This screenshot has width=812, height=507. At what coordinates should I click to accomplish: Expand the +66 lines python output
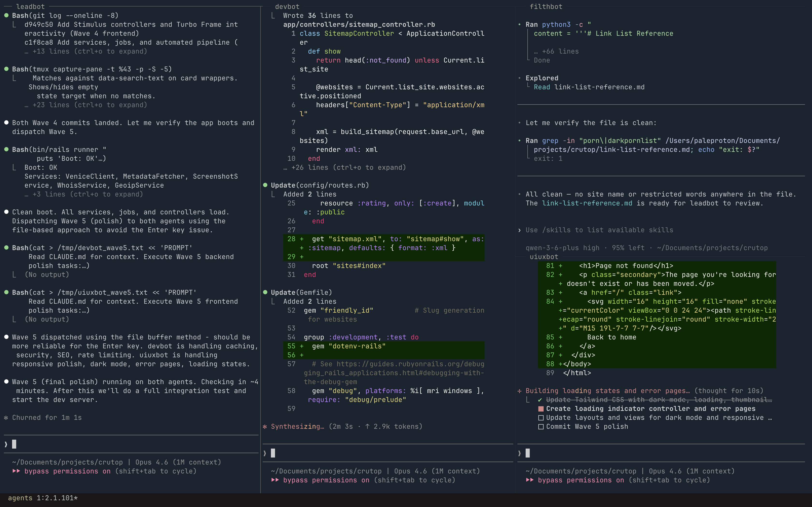tap(556, 51)
